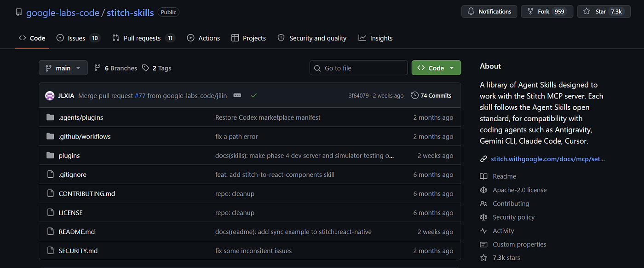View the 6 Branches link
This screenshot has height=268, width=644.
pyautogui.click(x=115, y=68)
